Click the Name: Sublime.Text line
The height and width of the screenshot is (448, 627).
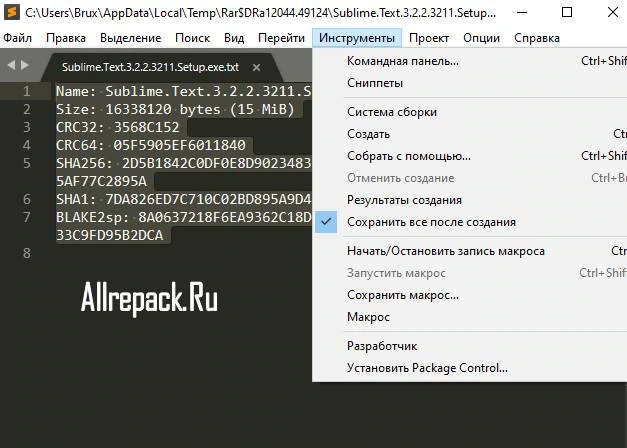(184, 91)
